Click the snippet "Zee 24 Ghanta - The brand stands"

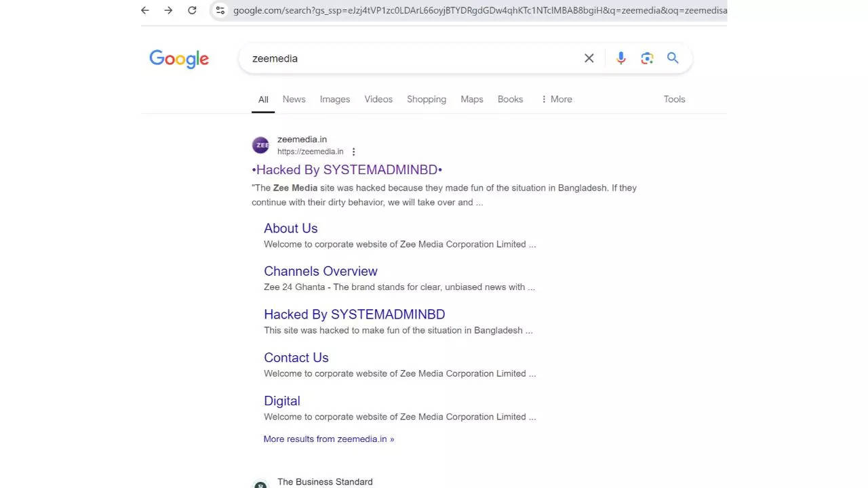click(399, 287)
